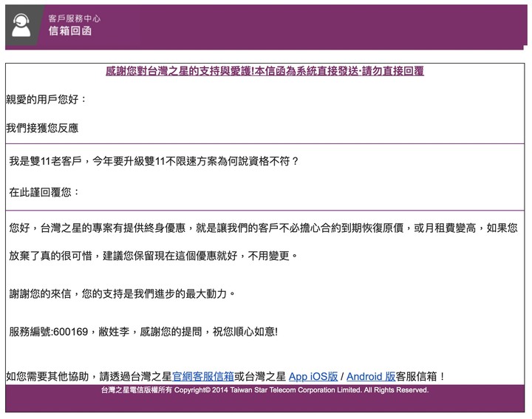Click the reply line starting 您好，台灣之星的專案
532x419 pixels.
tap(263, 228)
